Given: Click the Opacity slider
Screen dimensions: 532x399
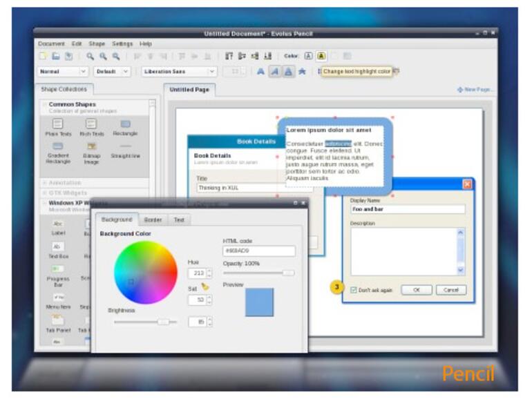Looking at the screenshot, I should click(258, 273).
